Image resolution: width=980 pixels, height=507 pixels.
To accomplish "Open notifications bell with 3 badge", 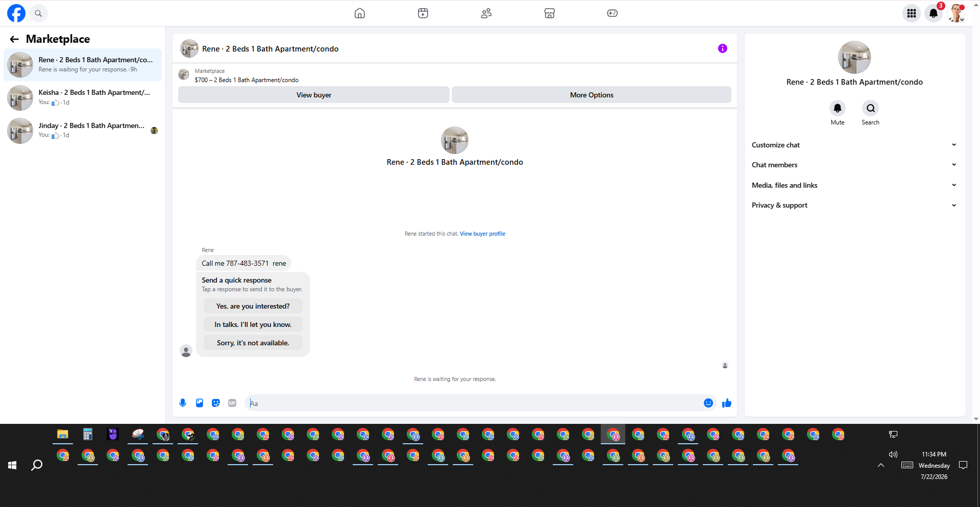I will click(934, 13).
